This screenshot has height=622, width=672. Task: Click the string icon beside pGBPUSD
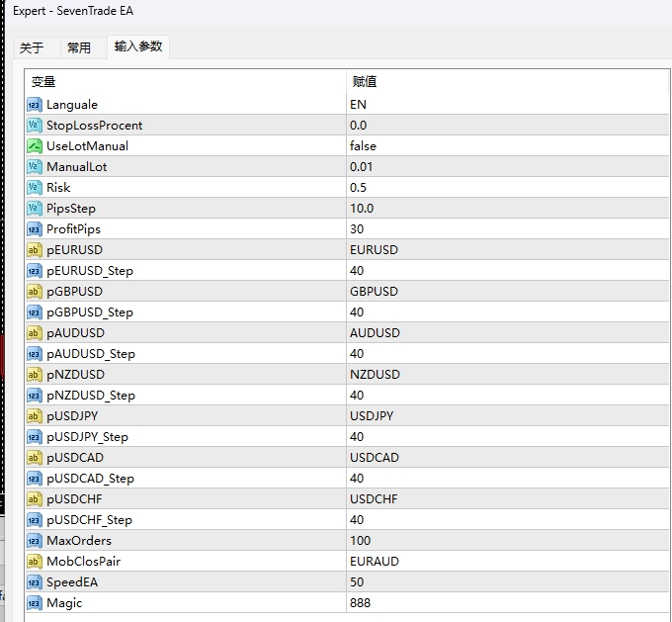pyautogui.click(x=35, y=292)
